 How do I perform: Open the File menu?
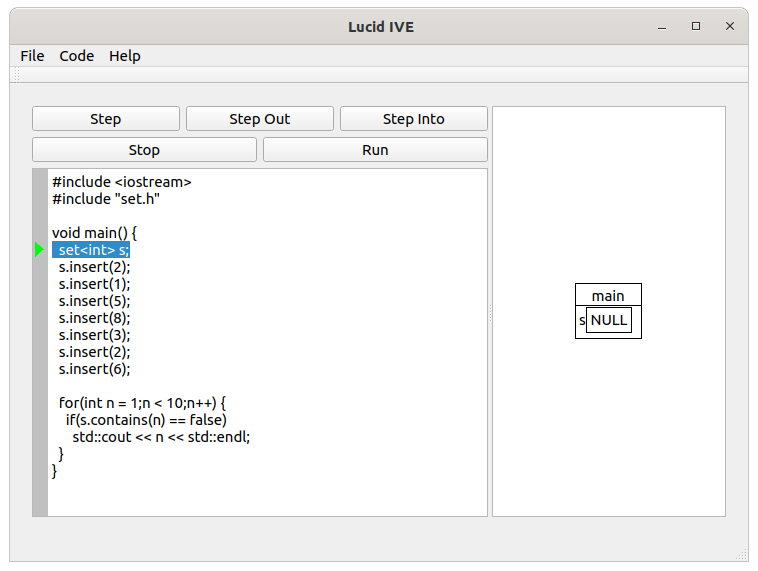pos(32,56)
